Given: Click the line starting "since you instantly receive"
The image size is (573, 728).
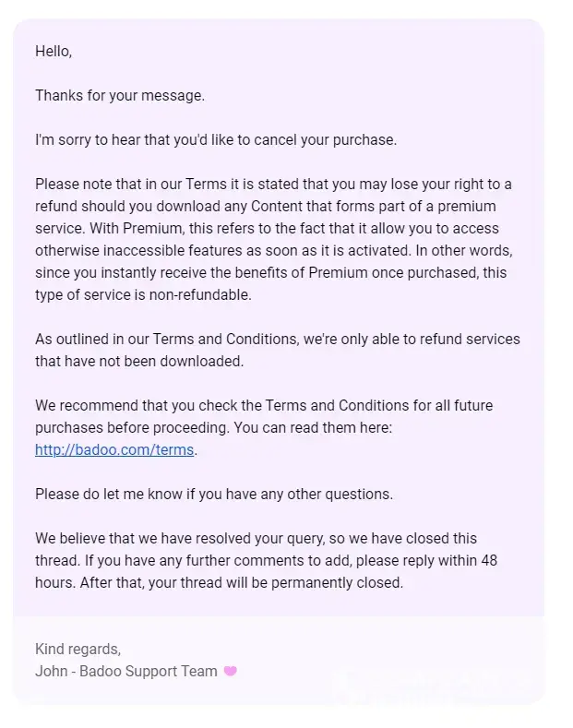Looking at the screenshot, I should 270,273.
